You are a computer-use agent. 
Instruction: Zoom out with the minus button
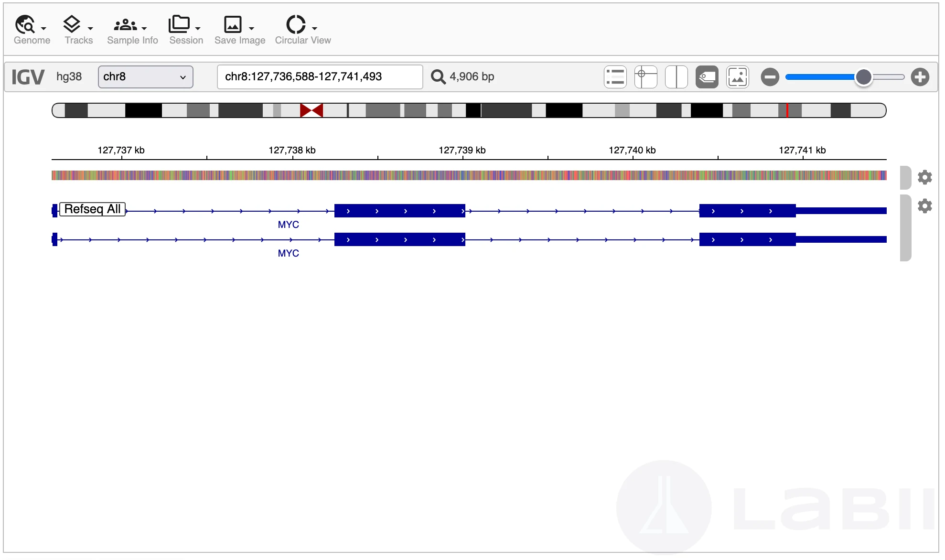pos(770,77)
